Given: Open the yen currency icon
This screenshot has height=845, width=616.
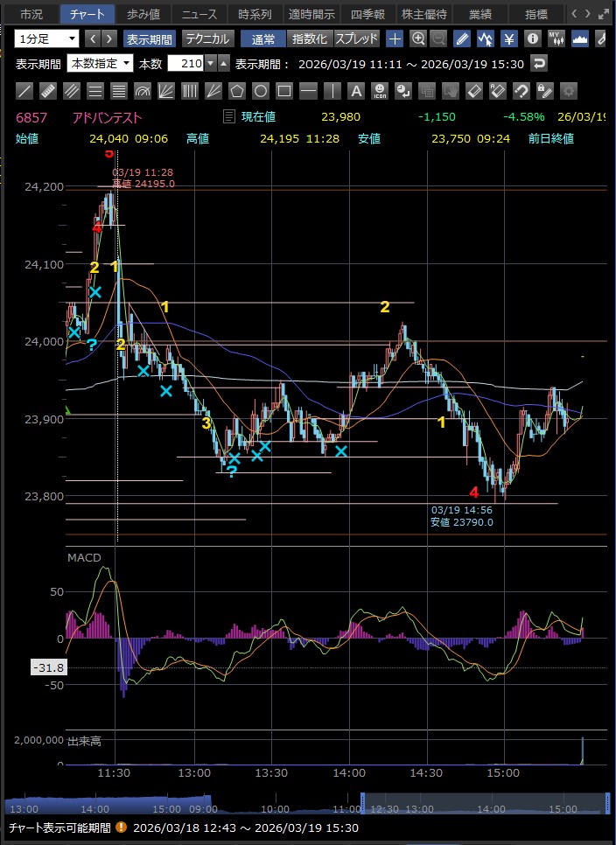Looking at the screenshot, I should pyautogui.click(x=507, y=38).
